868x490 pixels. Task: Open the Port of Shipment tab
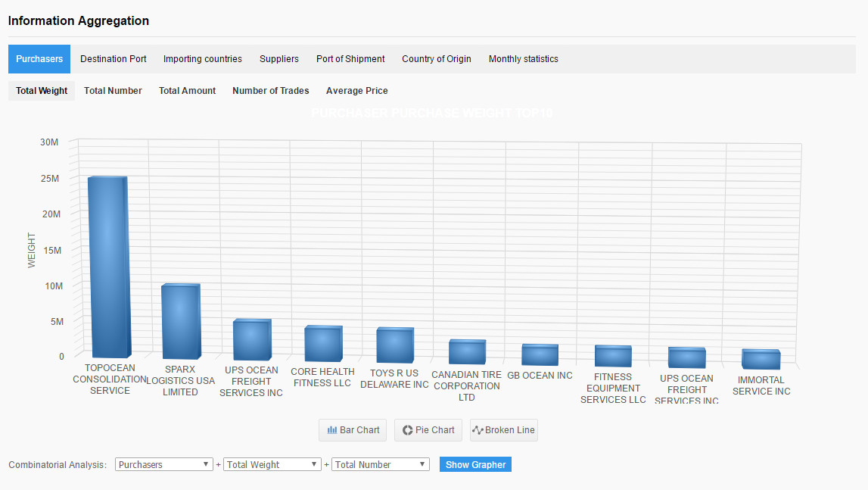350,59
